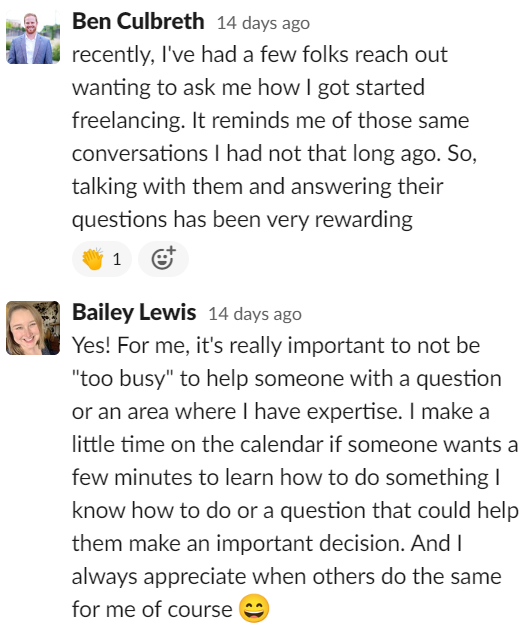The height and width of the screenshot is (625, 530).
Task: Click the reaction count number 1
Action: (x=116, y=259)
